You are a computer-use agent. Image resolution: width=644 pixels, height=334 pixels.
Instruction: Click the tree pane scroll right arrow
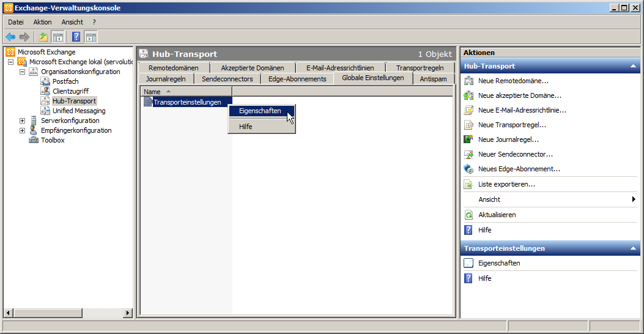pyautogui.click(x=128, y=313)
